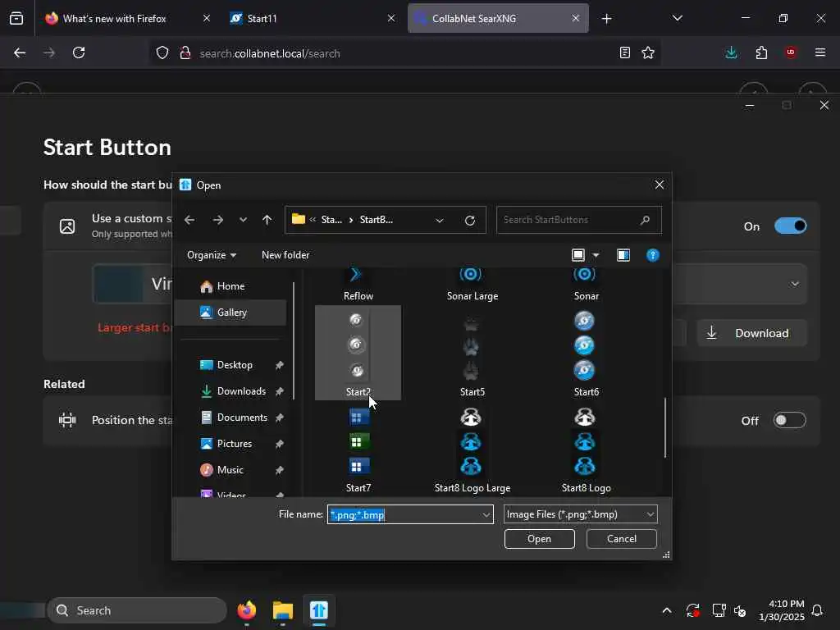Open Gallery in navigation pane
This screenshot has width=840, height=630.
click(231, 313)
